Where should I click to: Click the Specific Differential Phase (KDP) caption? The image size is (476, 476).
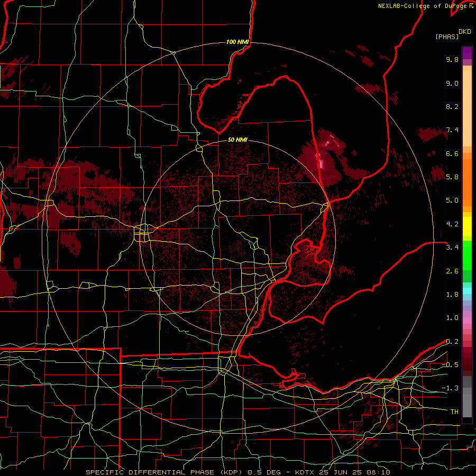[237, 472]
